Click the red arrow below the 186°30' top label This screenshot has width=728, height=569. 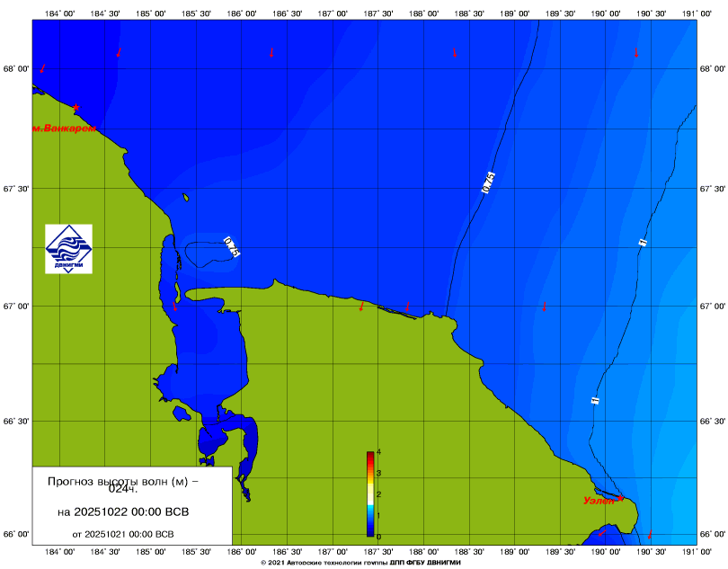point(271,52)
